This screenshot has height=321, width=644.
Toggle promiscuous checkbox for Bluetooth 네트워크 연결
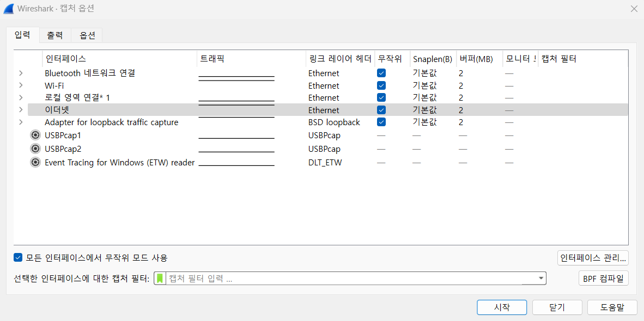pyautogui.click(x=381, y=73)
